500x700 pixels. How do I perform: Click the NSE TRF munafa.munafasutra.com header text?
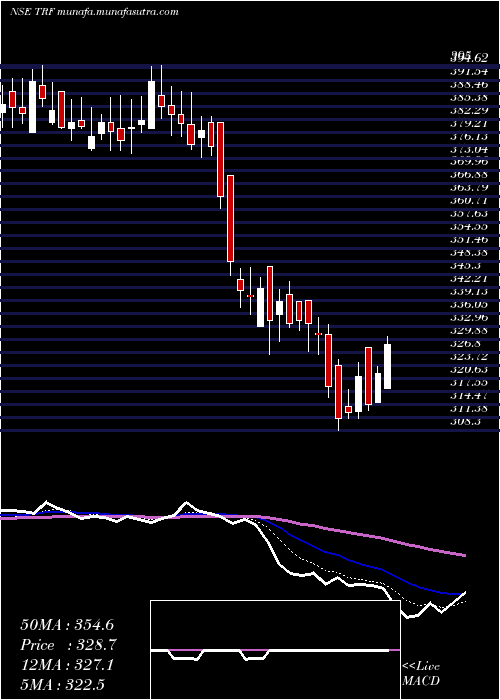(x=94, y=12)
